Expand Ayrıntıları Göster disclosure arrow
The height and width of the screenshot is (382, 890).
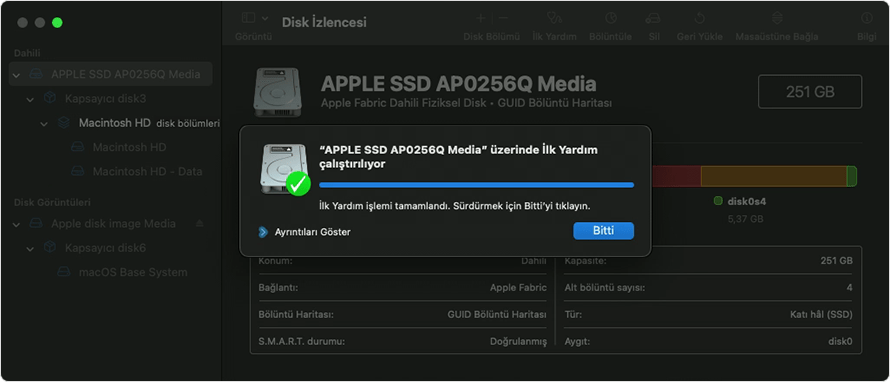coord(263,232)
